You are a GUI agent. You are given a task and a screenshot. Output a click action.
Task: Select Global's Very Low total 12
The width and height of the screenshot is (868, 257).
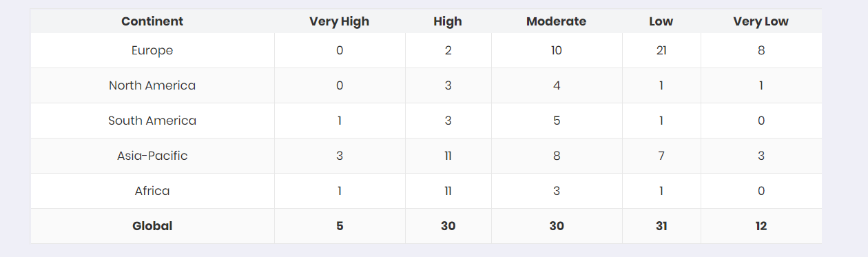tap(761, 226)
